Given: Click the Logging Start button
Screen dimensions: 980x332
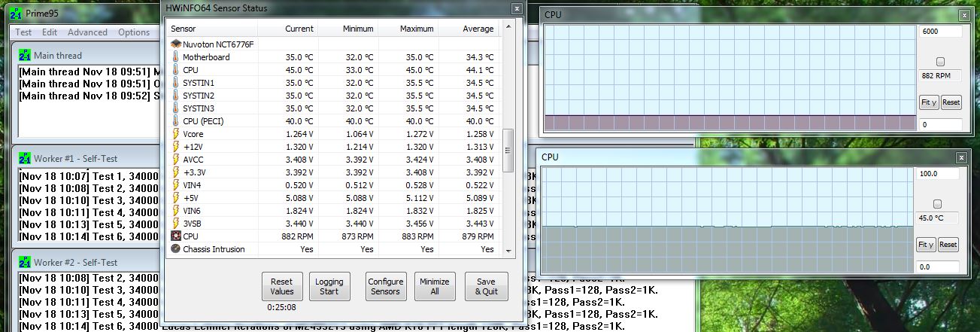Looking at the screenshot, I should (x=329, y=286).
